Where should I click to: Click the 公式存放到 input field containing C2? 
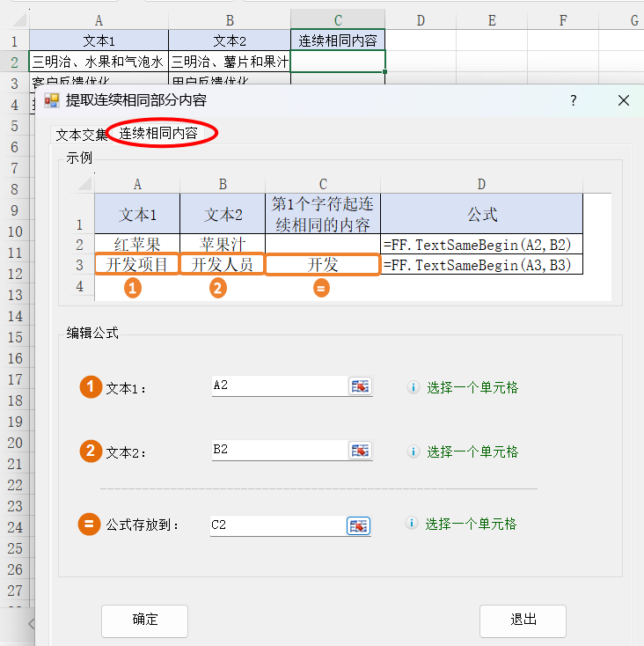pos(277,525)
